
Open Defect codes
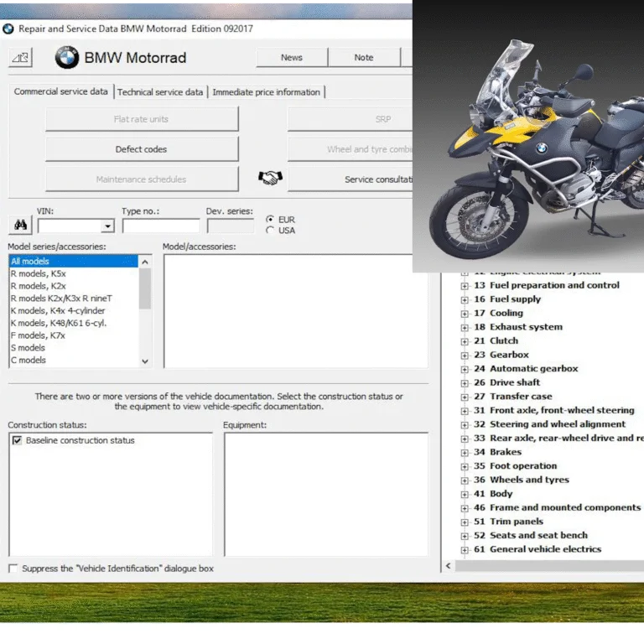pos(142,149)
